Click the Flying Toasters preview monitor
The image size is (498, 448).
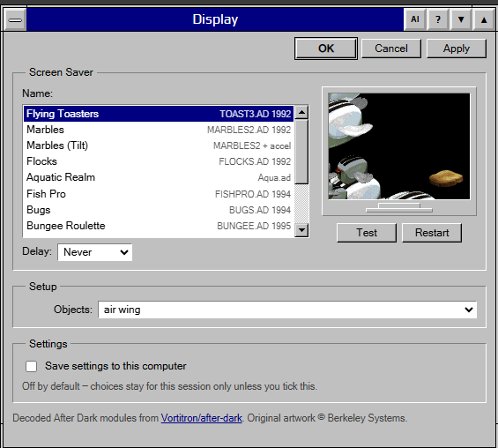[399, 146]
